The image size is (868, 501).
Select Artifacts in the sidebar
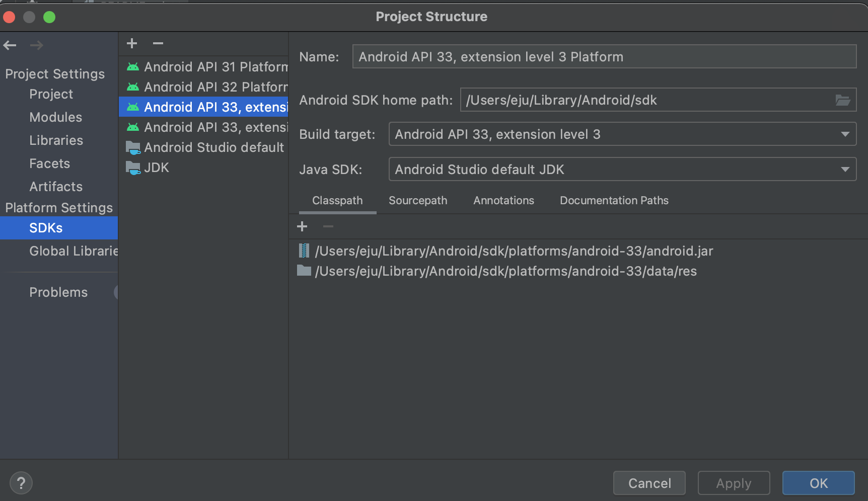pos(56,187)
